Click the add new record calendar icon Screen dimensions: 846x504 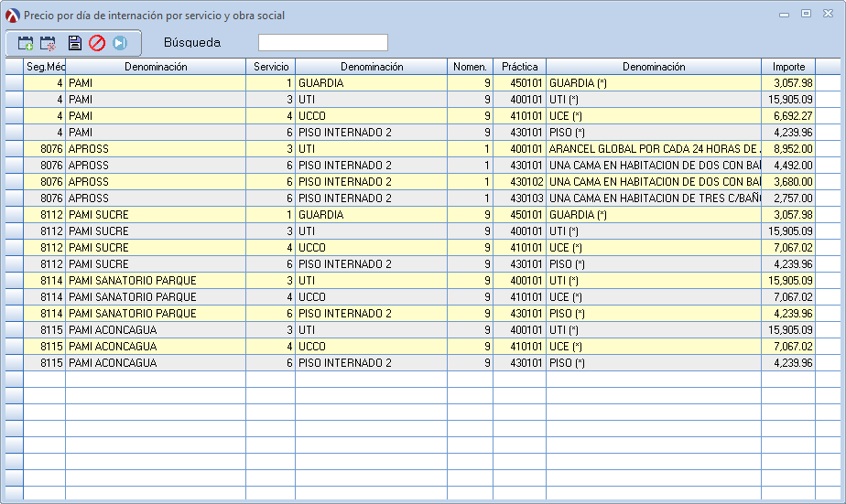[26, 43]
